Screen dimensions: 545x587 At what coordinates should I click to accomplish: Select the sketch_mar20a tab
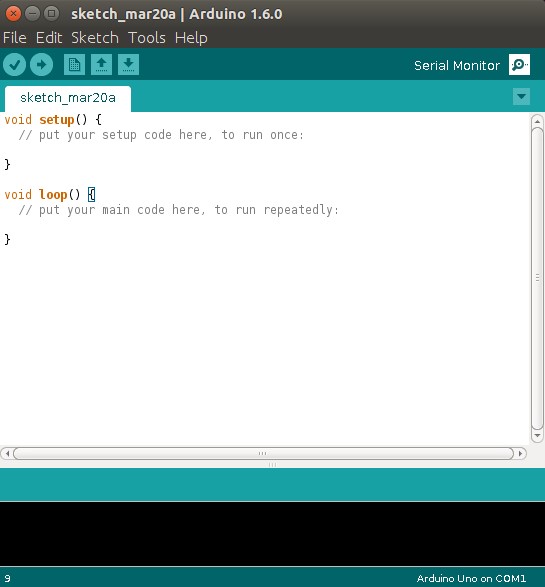68,98
